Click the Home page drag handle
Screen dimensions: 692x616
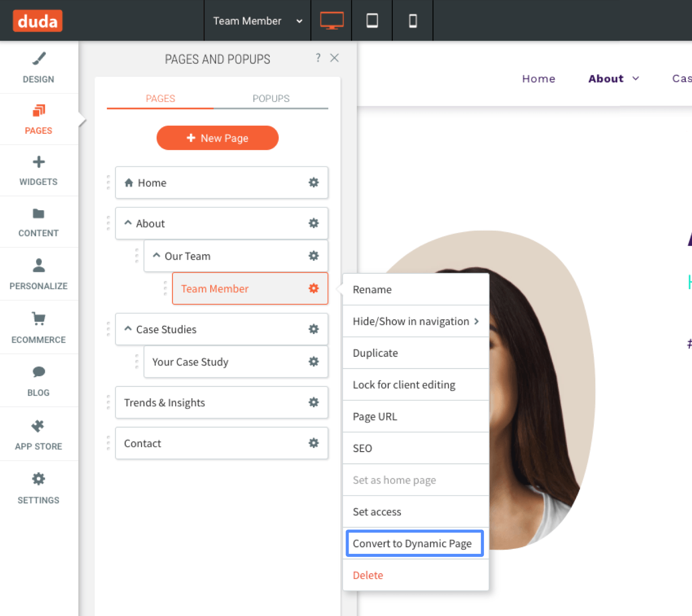(x=108, y=182)
